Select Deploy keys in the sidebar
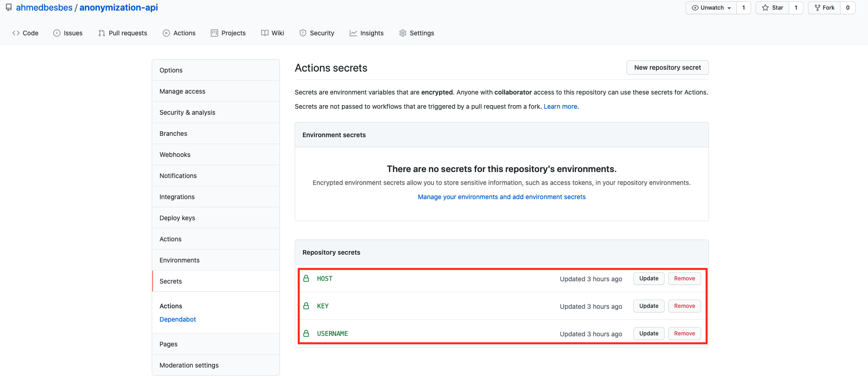Image resolution: width=868 pixels, height=390 pixels. tap(177, 218)
